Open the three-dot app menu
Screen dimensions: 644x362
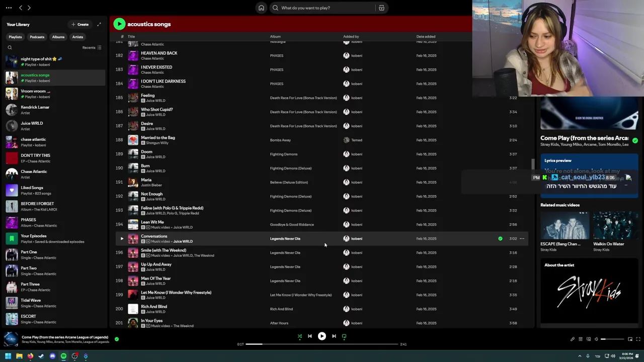[x=9, y=8]
